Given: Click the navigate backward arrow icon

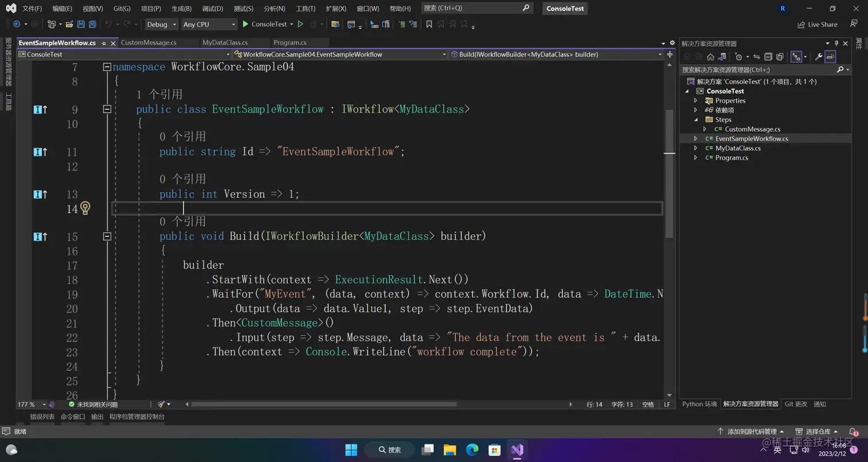Looking at the screenshot, I should [x=16, y=24].
